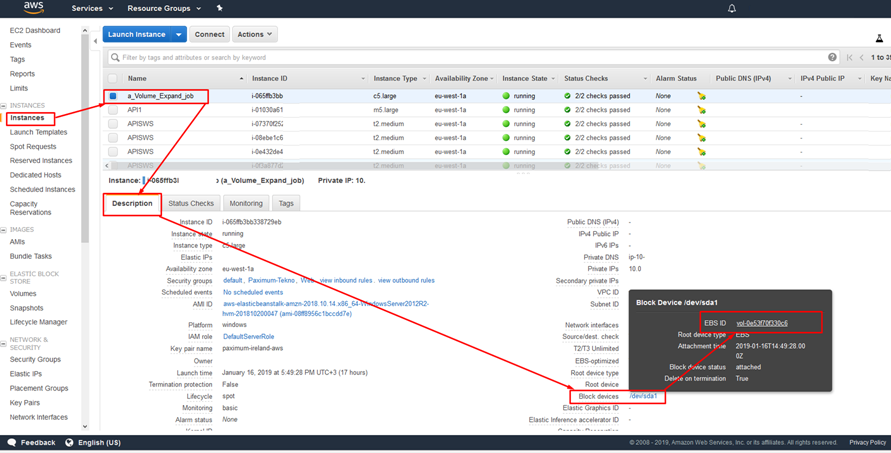Open the EBS volume ID link in popup

[761, 323]
